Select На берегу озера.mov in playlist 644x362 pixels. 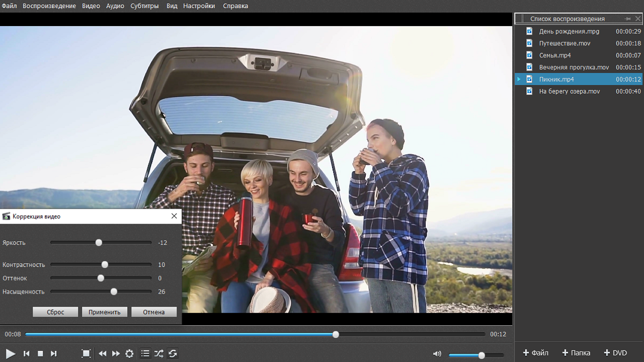(579, 92)
